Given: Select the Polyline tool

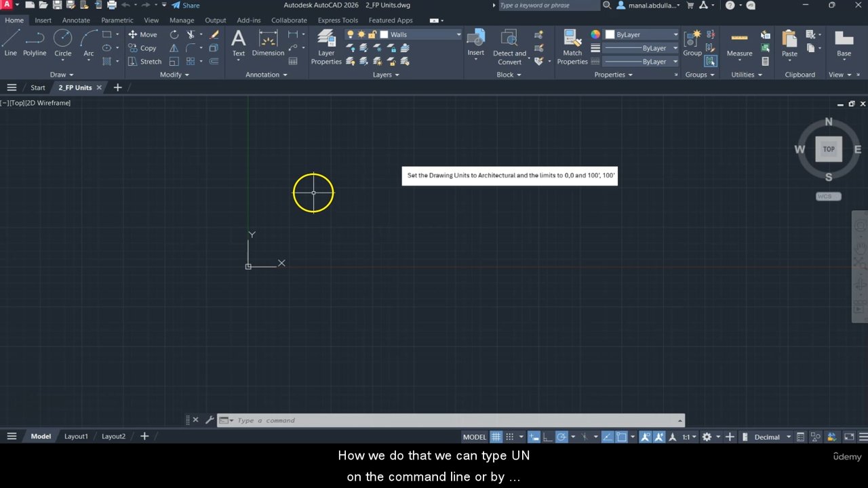Looking at the screenshot, I should 35,42.
